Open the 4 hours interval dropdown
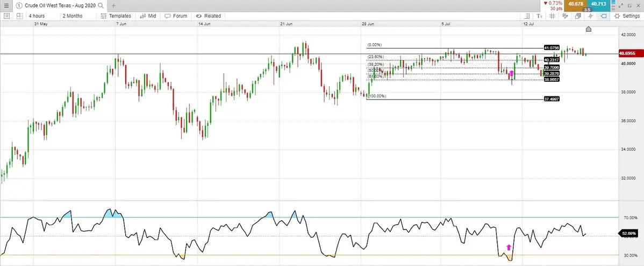The width and height of the screenshot is (644, 266). pos(37,16)
